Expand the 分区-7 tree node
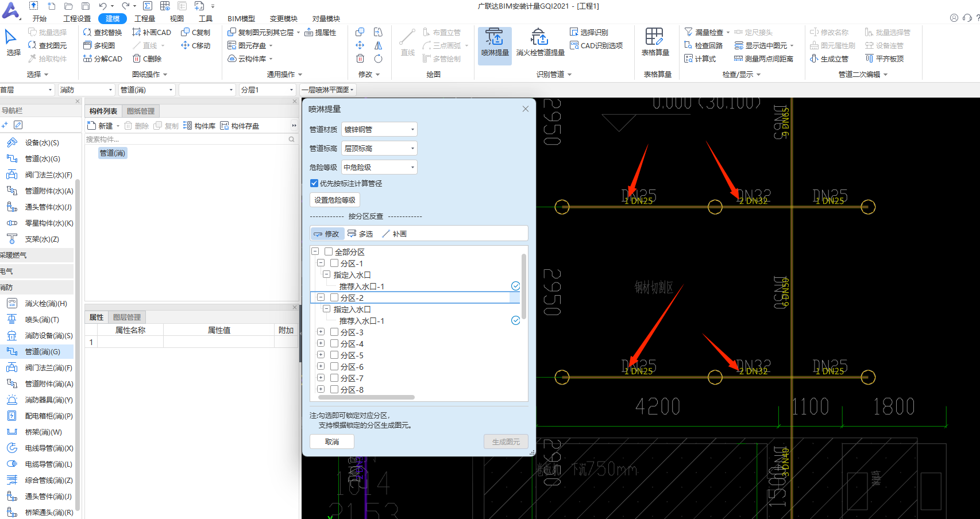Viewport: 980px width, 519px height. 321,378
